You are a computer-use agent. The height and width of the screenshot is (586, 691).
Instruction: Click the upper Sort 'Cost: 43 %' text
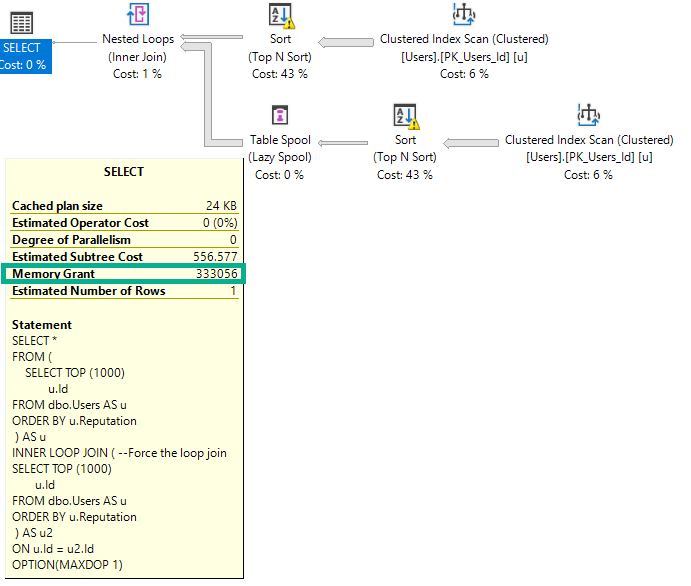[280, 74]
